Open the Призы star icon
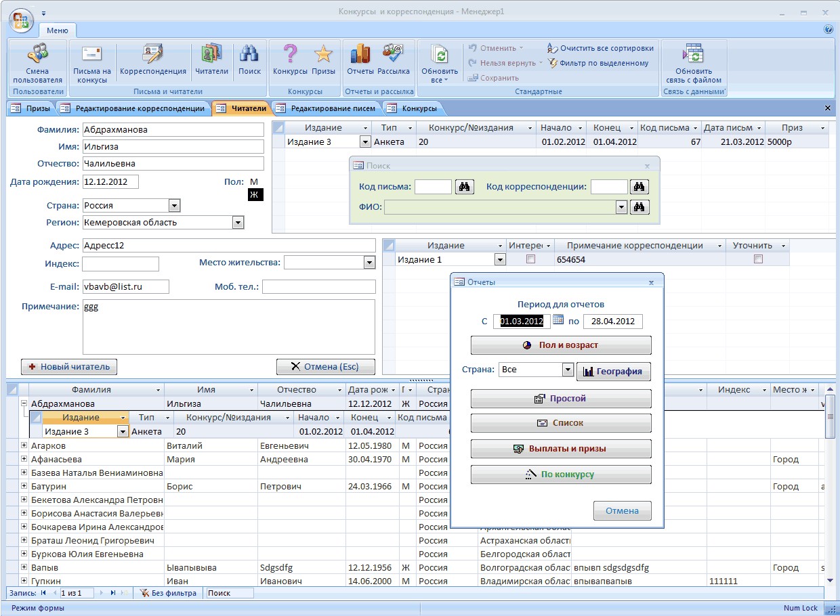 point(323,60)
